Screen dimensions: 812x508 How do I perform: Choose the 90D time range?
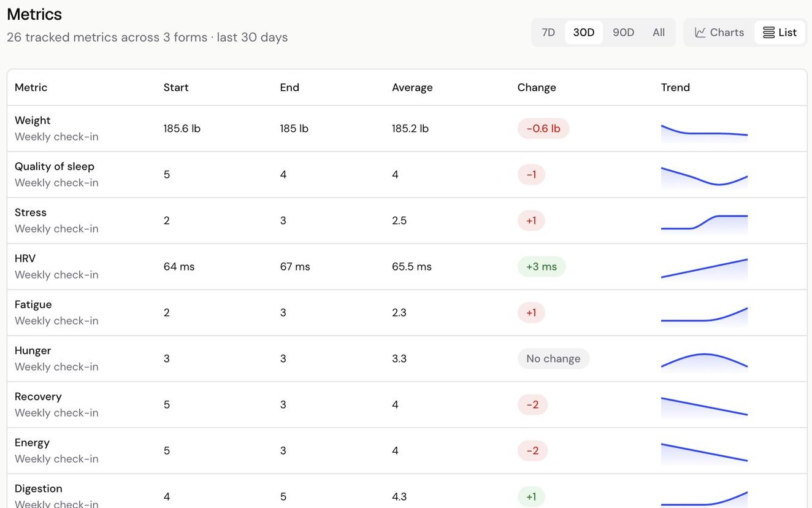tap(623, 33)
